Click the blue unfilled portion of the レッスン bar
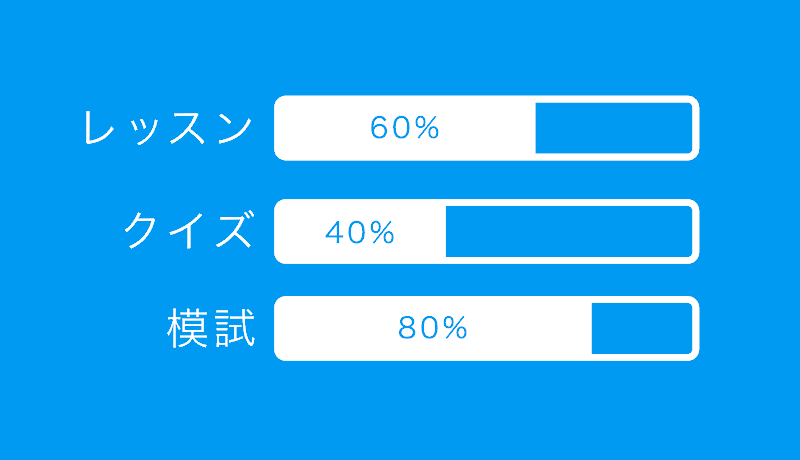800x460 pixels. (614, 128)
